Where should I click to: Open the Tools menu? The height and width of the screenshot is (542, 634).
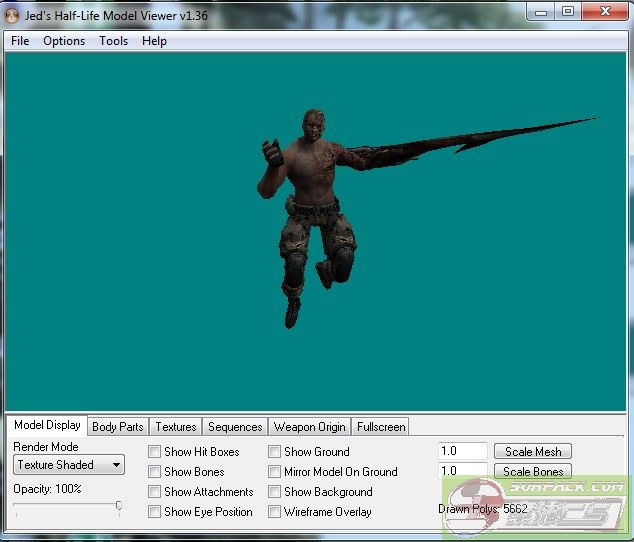pos(114,41)
